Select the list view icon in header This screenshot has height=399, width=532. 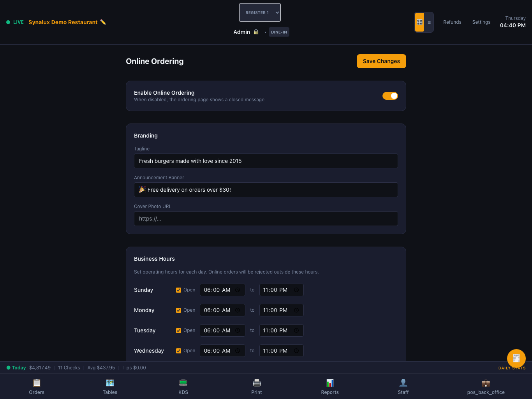tap(429, 22)
